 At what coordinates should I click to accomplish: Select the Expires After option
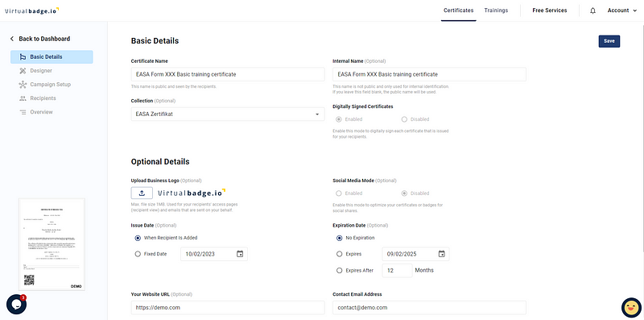coord(339,270)
